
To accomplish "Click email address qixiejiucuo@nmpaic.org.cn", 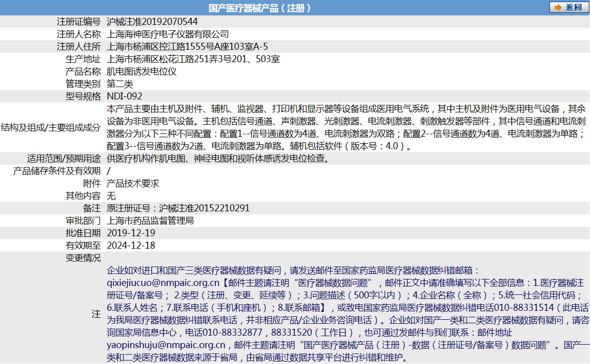I will (163, 282).
